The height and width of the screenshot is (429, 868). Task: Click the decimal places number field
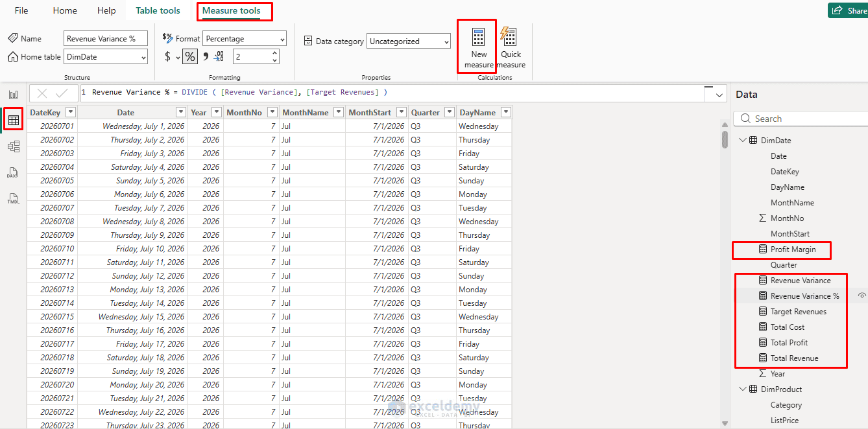click(252, 57)
